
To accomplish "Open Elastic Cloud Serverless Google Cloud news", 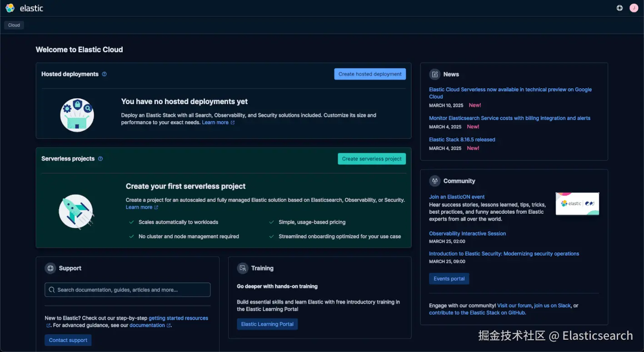I will tap(510, 93).
